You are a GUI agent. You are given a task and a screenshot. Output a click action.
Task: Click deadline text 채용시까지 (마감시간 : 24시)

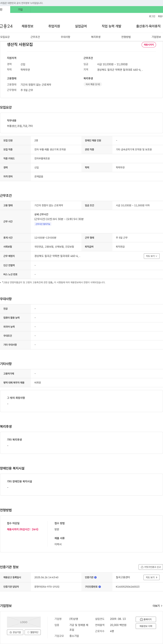(x=23, y=529)
